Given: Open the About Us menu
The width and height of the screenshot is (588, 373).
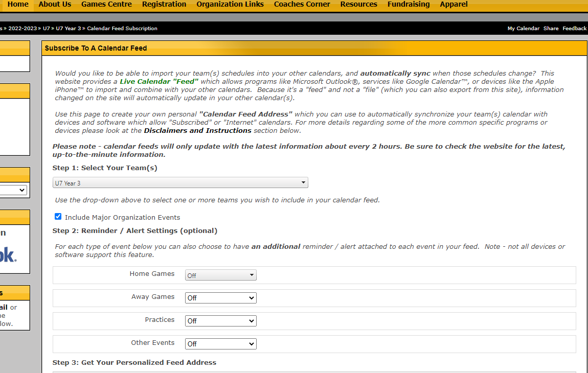Looking at the screenshot, I should click(55, 5).
